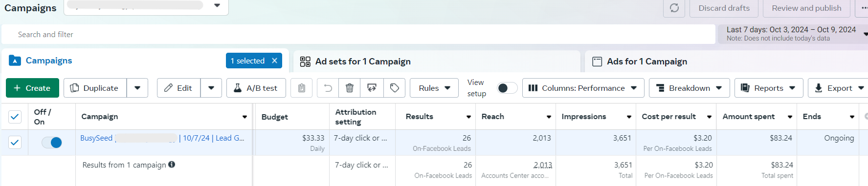Open the Columns: Performance dropdown
Viewport: 868px width, 186px height.
583,88
